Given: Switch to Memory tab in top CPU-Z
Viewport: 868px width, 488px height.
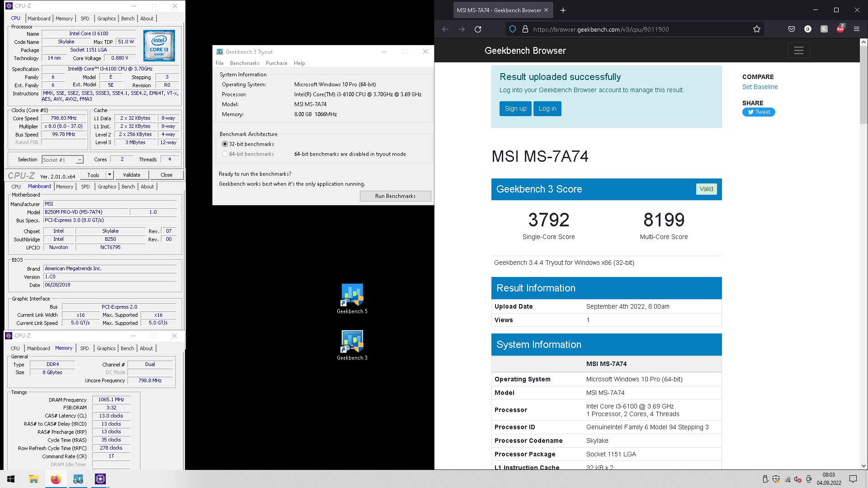Looking at the screenshot, I should pyautogui.click(x=64, y=19).
